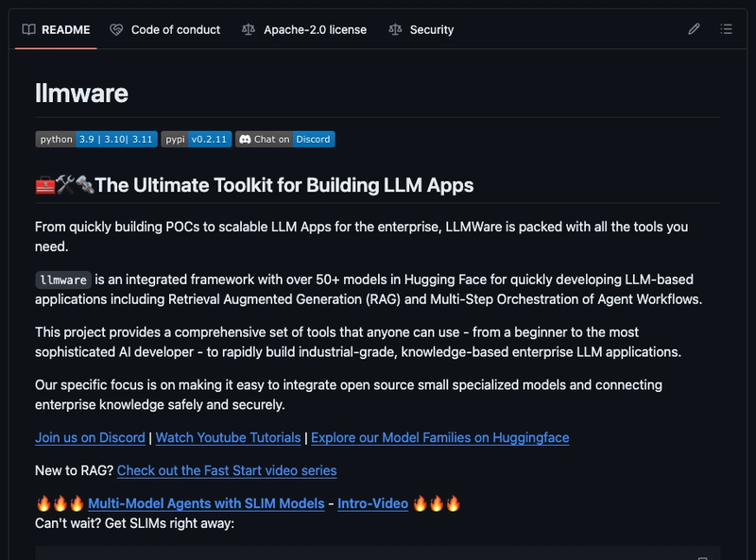Open the Apache-2.0 license tab
Image resolution: width=756 pixels, height=560 pixels.
click(304, 30)
